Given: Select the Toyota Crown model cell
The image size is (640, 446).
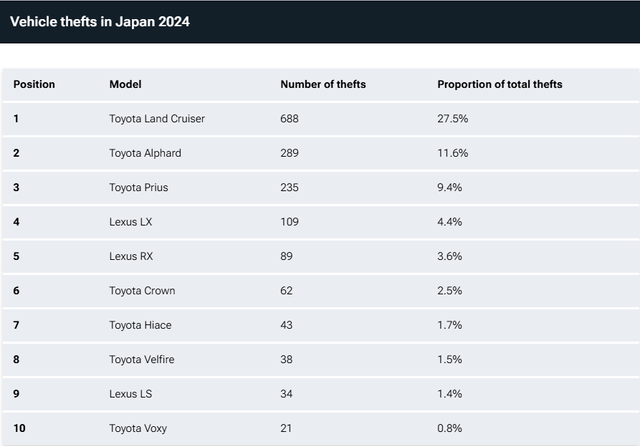Looking at the screenshot, I should pos(142,291).
